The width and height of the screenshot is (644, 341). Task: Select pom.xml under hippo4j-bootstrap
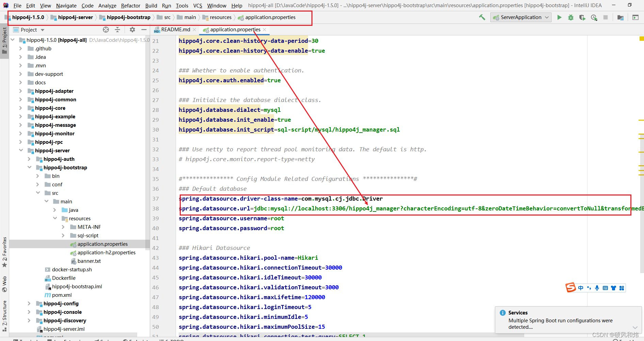point(62,295)
